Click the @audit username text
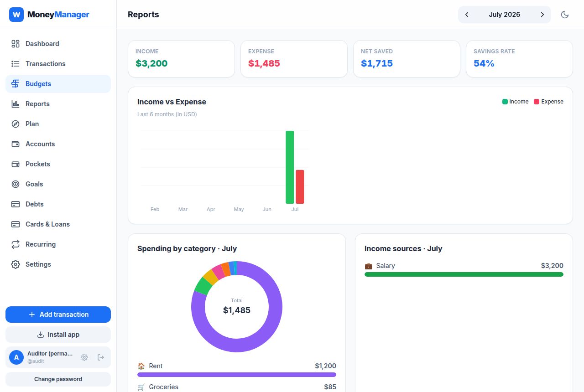Screen dimensions: 584x392 coord(36,361)
